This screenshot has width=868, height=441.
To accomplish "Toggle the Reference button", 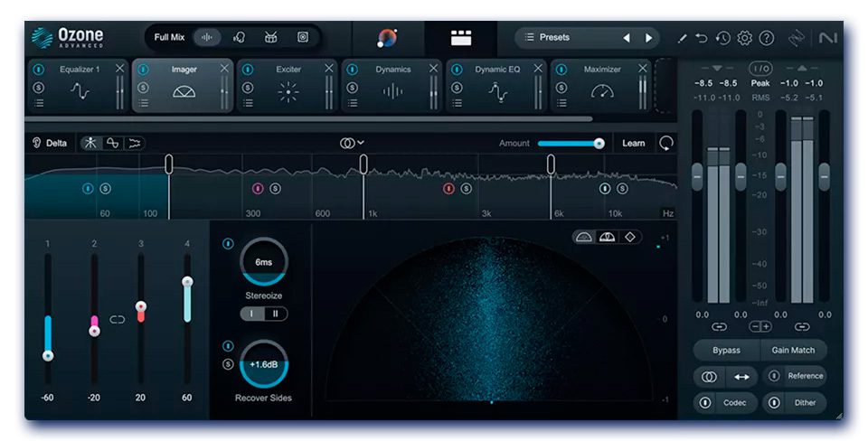I will coord(795,376).
